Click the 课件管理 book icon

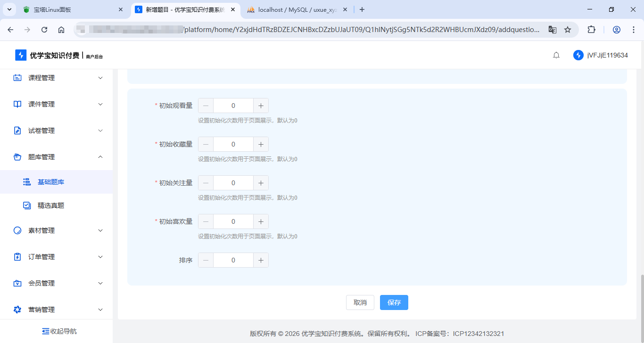coord(17,104)
